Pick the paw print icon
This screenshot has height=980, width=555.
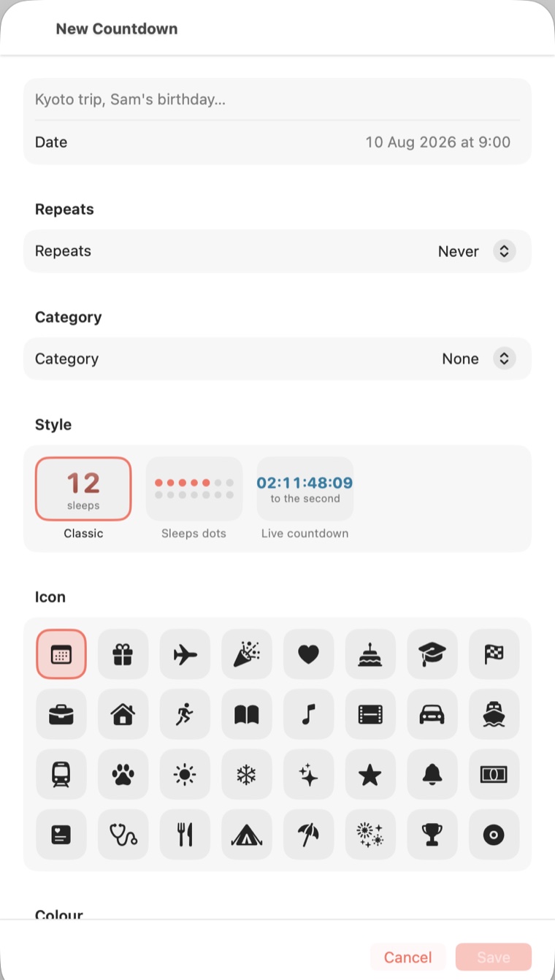(123, 774)
